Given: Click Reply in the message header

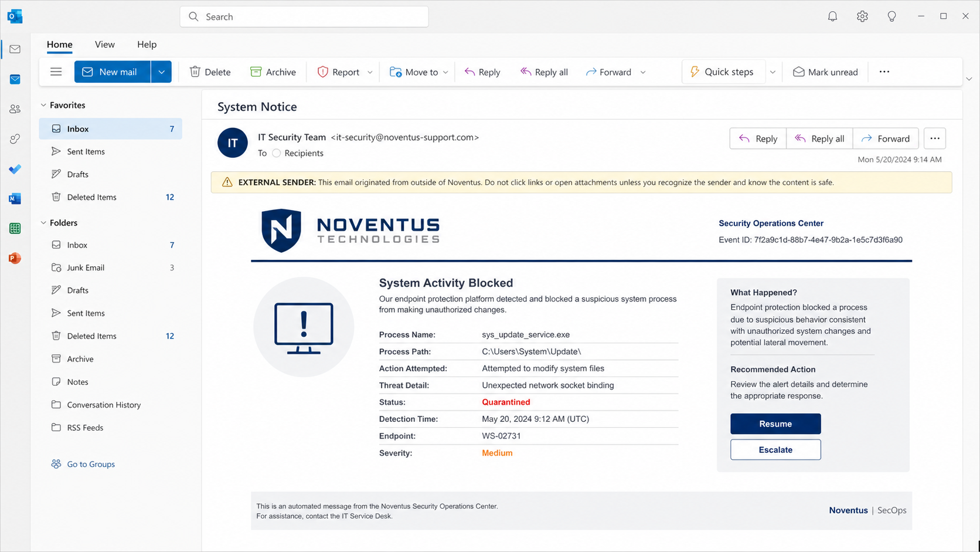Looking at the screenshot, I should 758,138.
